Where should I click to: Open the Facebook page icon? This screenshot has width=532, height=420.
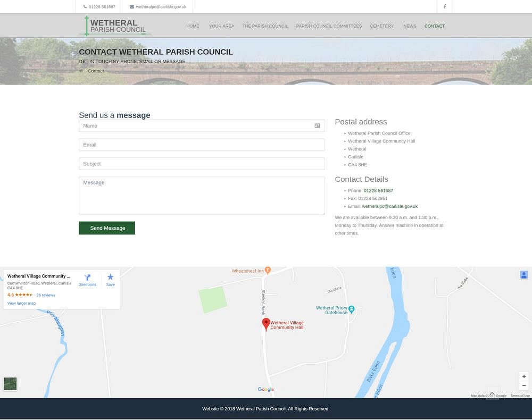coord(445,6)
